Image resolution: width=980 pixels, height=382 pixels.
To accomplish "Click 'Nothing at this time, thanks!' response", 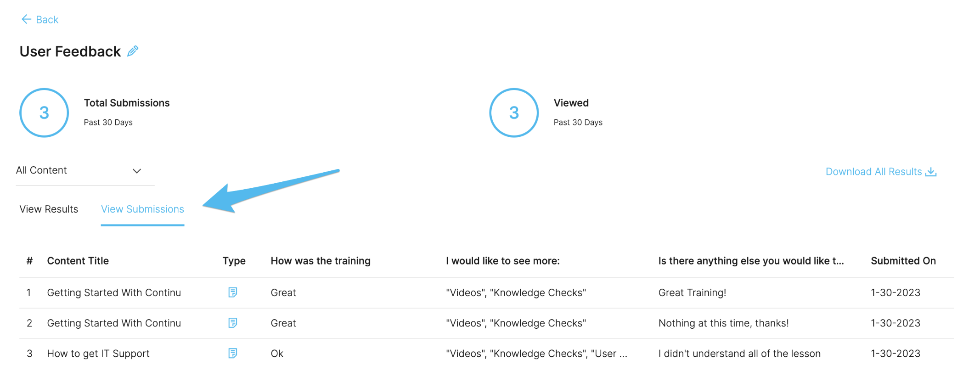I will 723,323.
